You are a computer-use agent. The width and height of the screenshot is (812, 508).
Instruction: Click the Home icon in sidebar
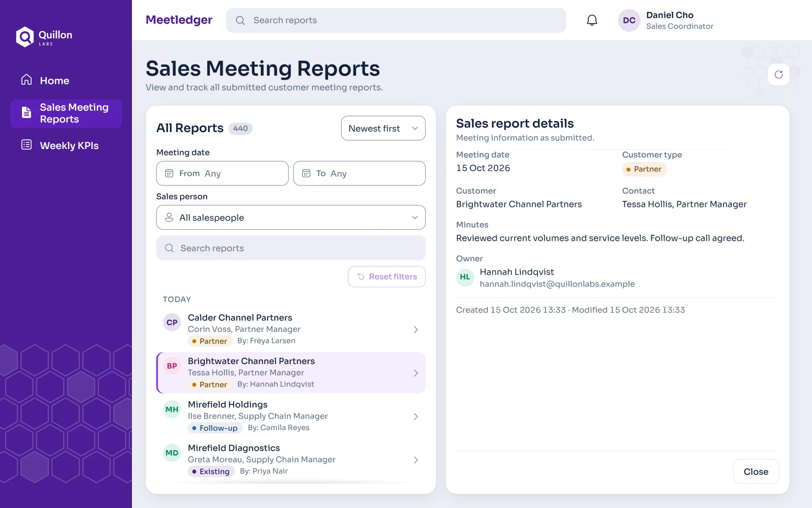pos(27,80)
